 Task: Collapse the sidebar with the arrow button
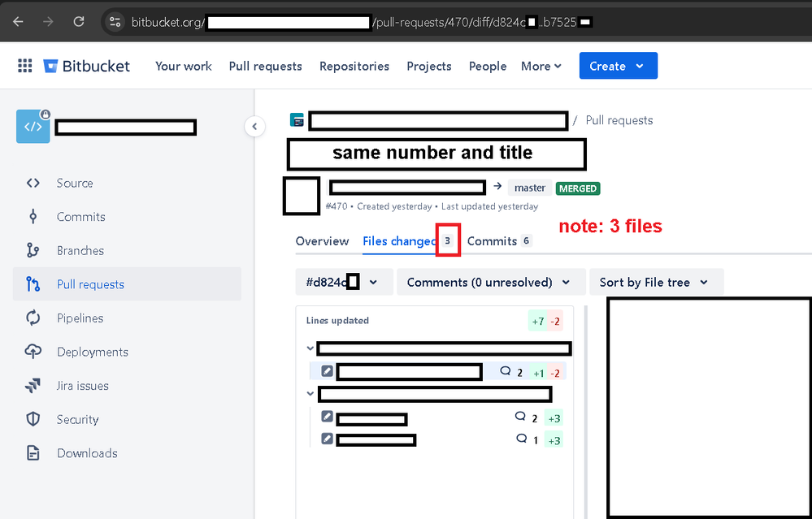click(254, 126)
